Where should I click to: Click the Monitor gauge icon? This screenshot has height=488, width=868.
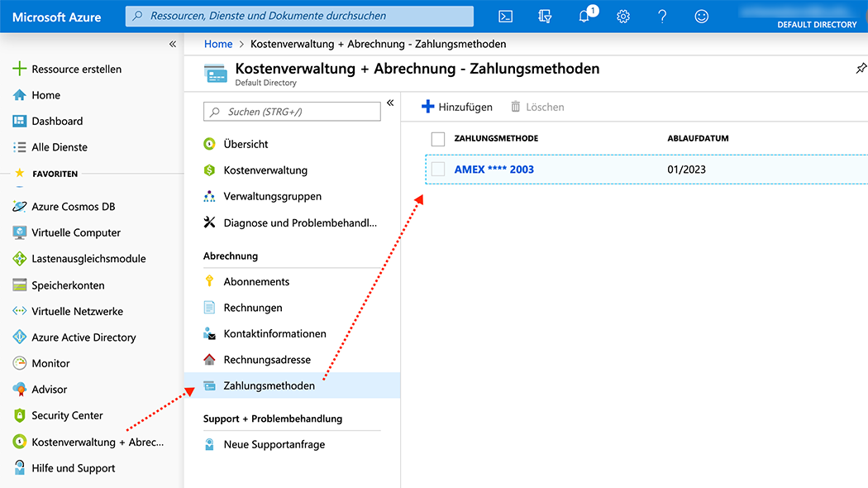[19, 363]
